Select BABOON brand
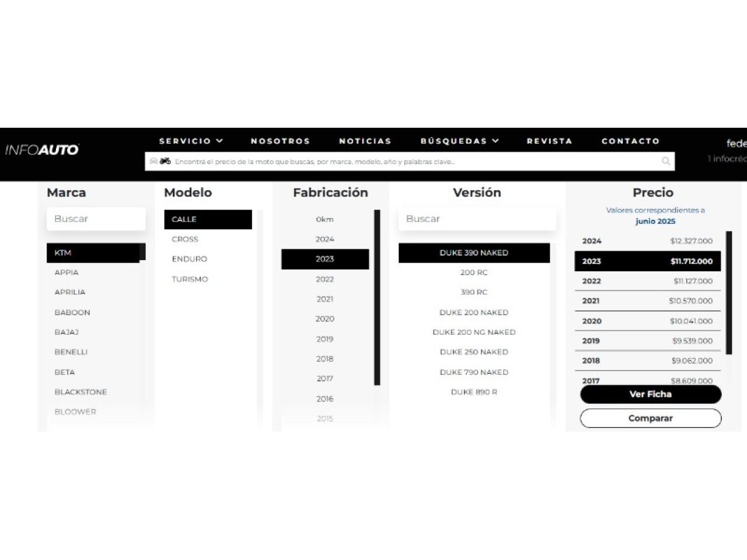Screen dimensions: 747x560 click(72, 313)
